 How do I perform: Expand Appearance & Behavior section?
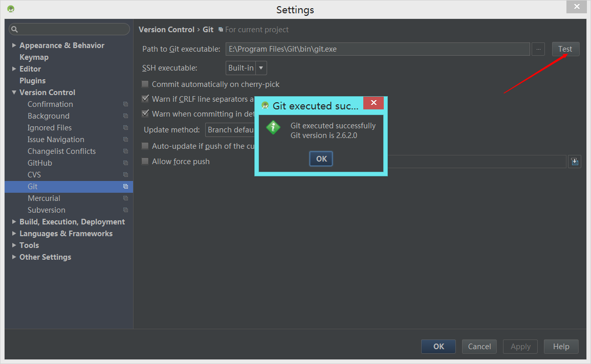tap(14, 45)
